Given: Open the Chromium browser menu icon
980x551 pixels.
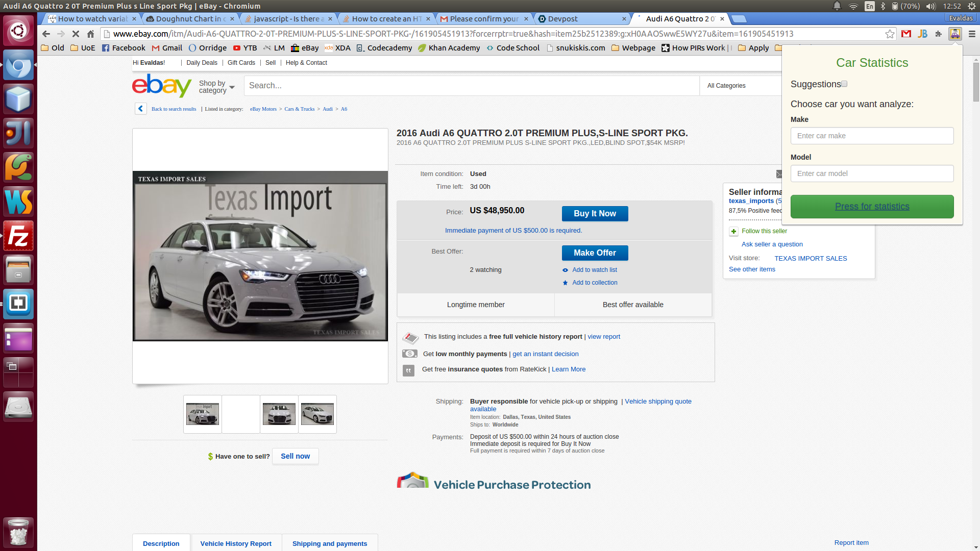Looking at the screenshot, I should [972, 34].
